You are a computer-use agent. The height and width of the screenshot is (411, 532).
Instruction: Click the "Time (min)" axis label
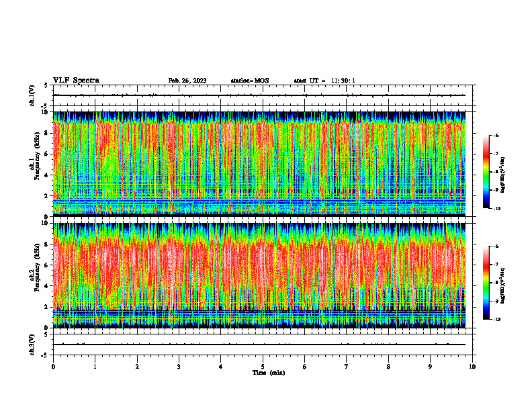[x=269, y=373]
